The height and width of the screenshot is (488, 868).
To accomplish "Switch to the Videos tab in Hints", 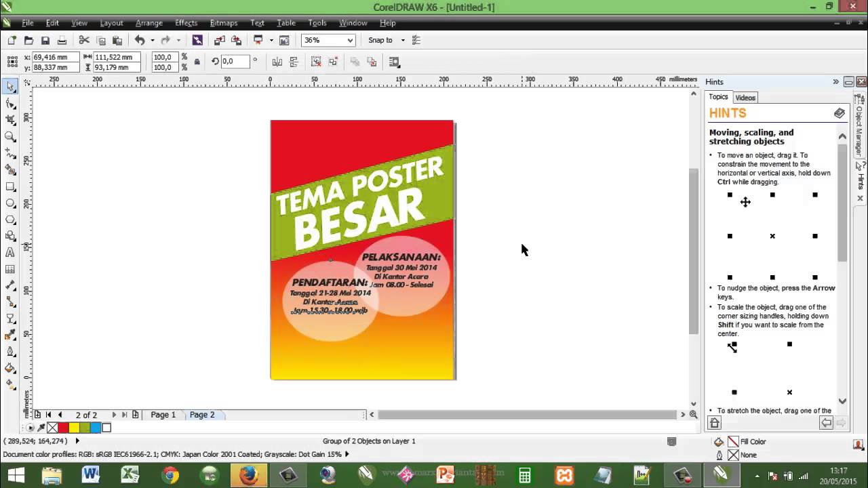I will 745,98.
